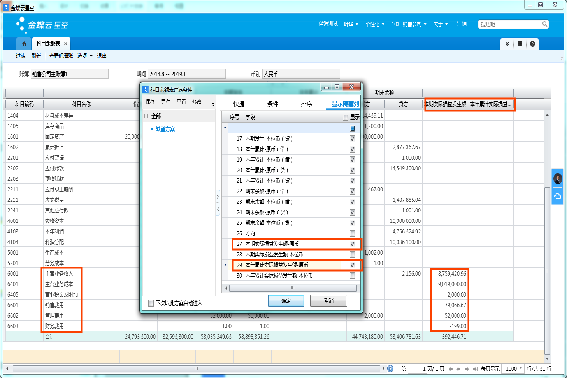The height and width of the screenshot is (378, 567).
Task: Click the headset icon under the sidebar avatar
Action: click(x=558, y=196)
